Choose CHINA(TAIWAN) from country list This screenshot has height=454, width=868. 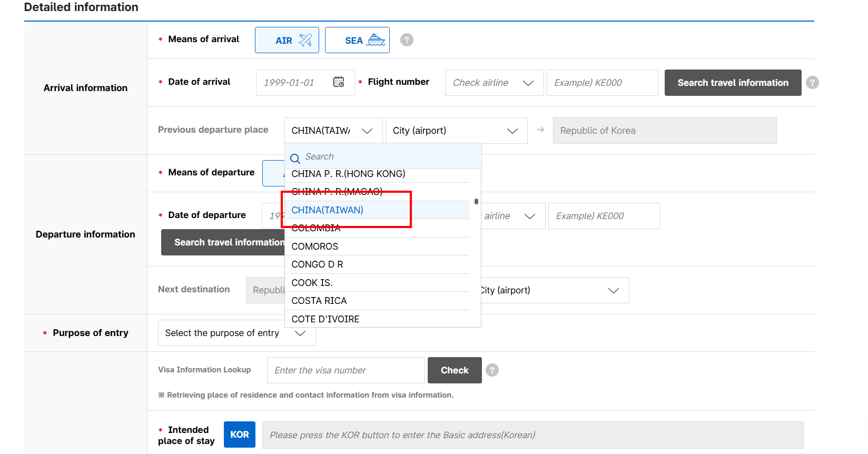tap(327, 210)
